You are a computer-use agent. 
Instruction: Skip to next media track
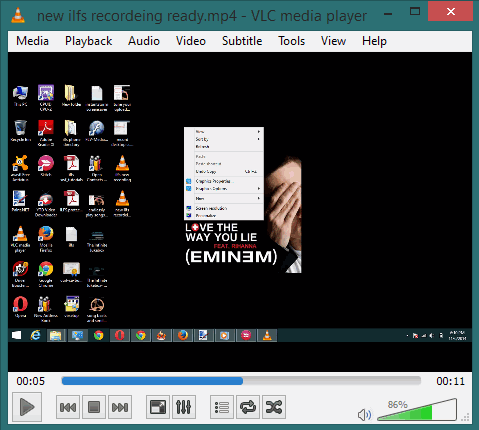pyautogui.click(x=120, y=407)
